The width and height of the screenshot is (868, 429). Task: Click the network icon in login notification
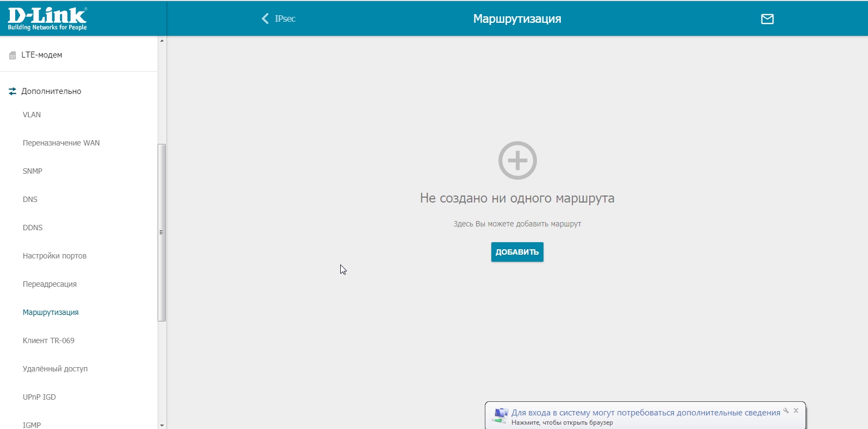click(499, 416)
